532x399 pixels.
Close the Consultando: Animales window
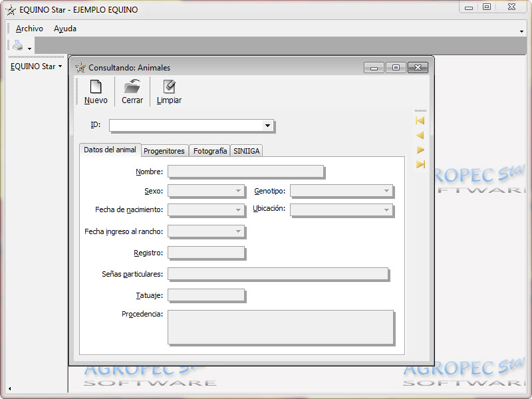pyautogui.click(x=418, y=68)
